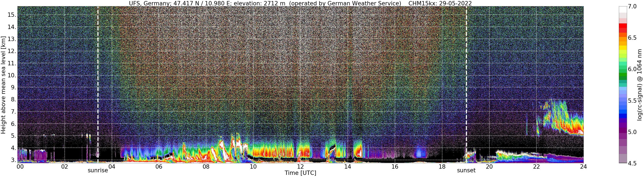Viewport: 644px width, 177px height.
Task: Click the colorbar value label "4.5"
Action: pos(632,163)
